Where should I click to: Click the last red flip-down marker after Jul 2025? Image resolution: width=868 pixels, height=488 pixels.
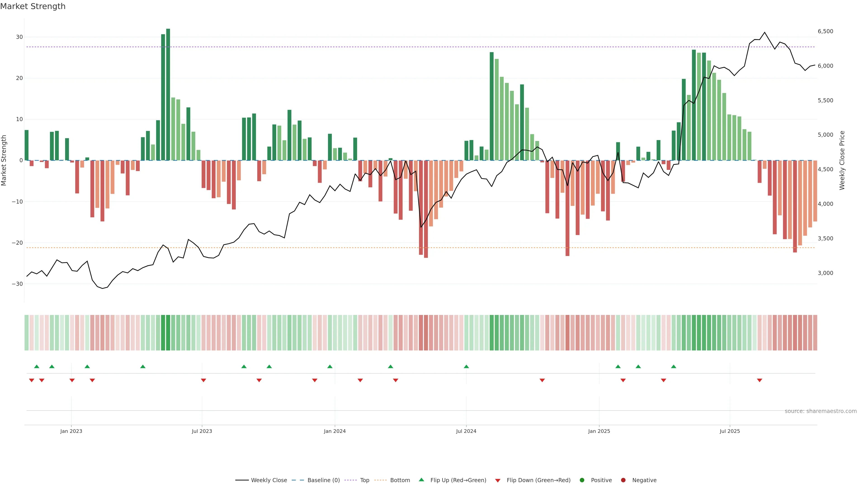(x=759, y=380)
